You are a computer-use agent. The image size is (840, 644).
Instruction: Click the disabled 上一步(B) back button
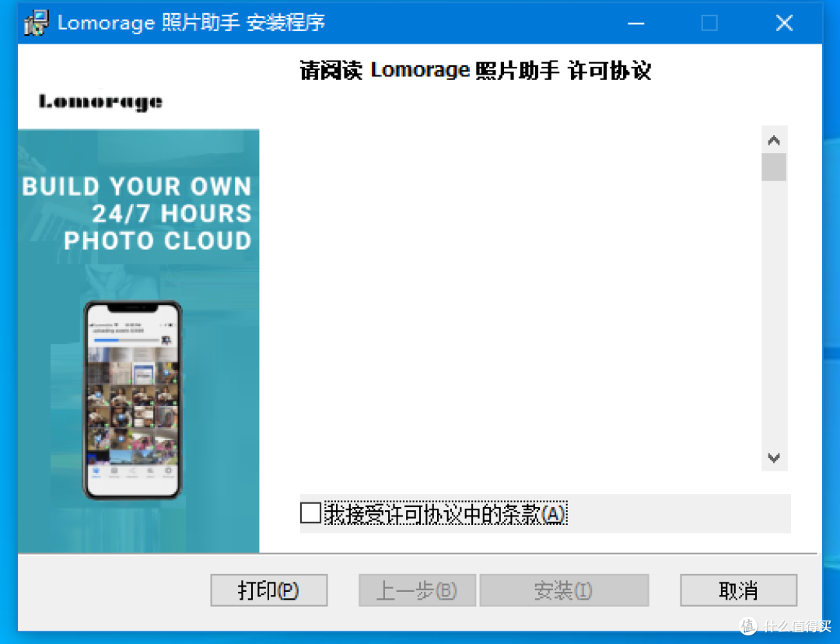point(417,590)
